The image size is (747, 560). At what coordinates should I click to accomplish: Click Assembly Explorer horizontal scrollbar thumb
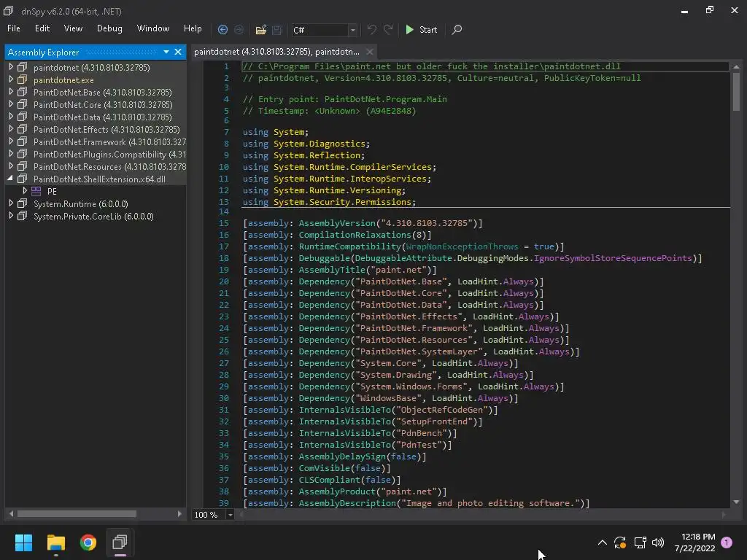77,514
